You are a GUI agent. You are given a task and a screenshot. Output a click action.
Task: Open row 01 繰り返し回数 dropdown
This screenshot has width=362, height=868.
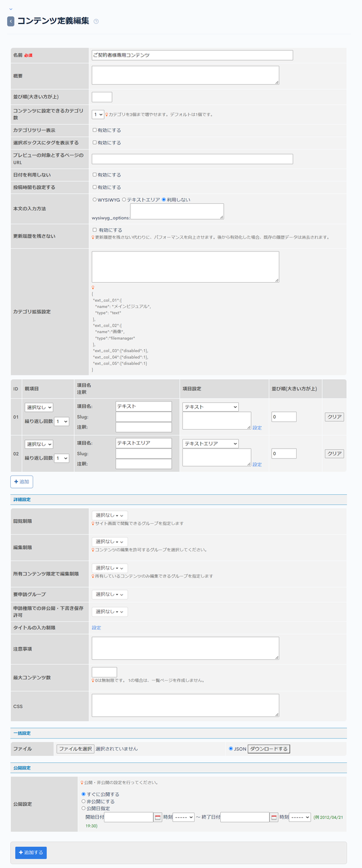(62, 422)
